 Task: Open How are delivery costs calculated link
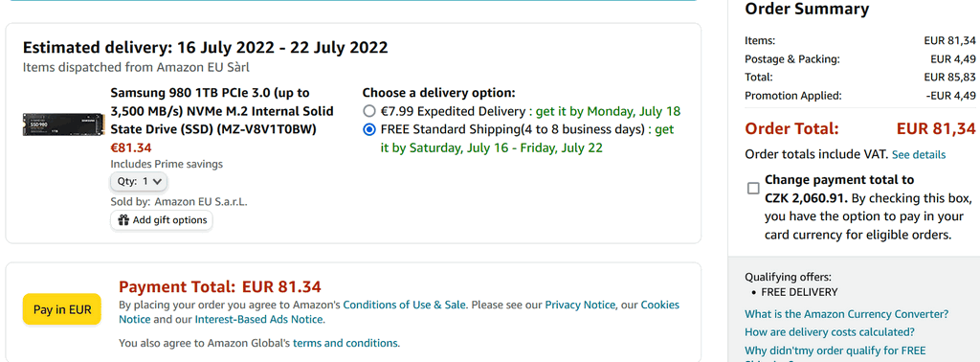click(830, 332)
